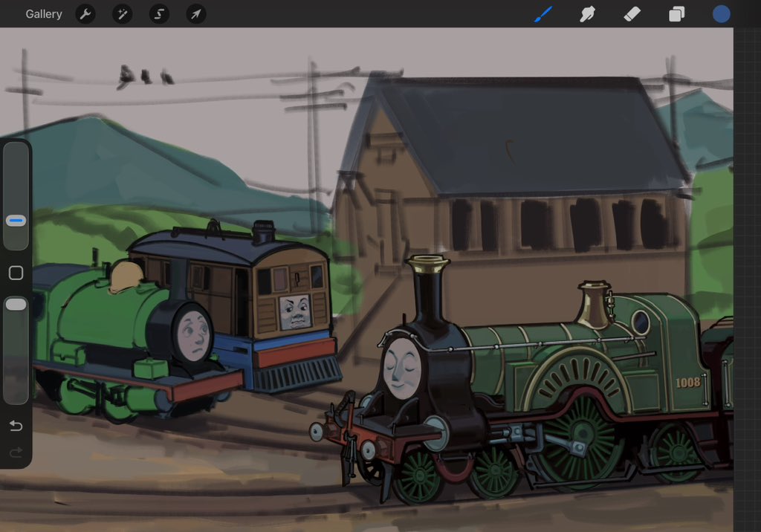Tap the undo arrow
This screenshot has width=761, height=532.
[x=16, y=426]
